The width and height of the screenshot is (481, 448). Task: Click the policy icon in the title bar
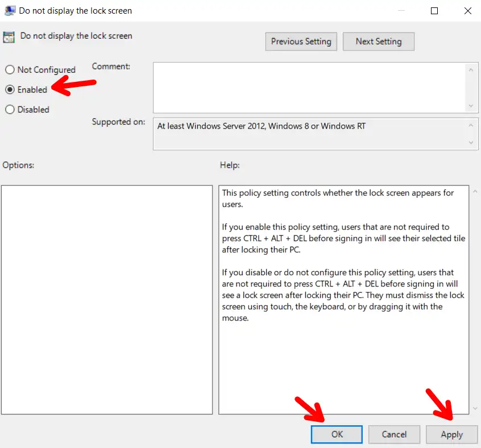(x=10, y=10)
